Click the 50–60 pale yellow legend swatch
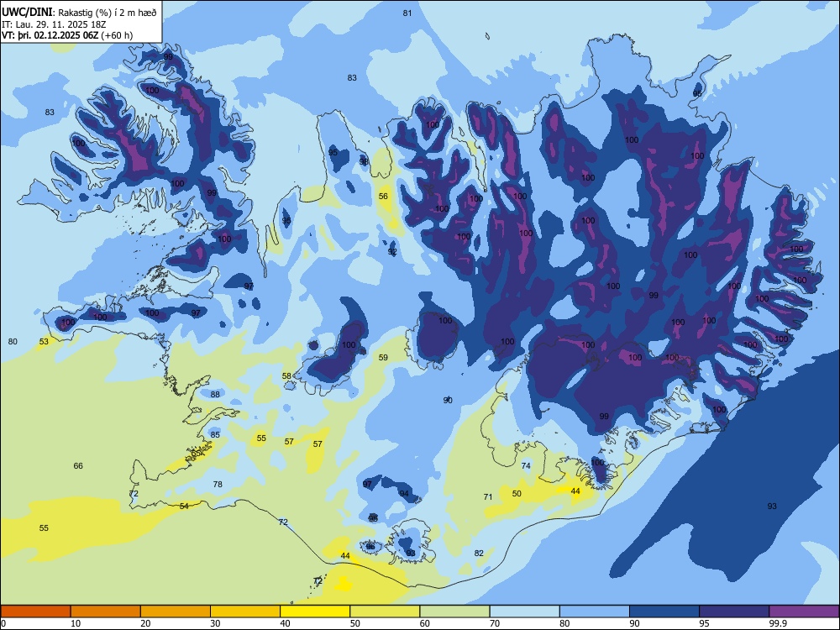Screen dimensions: 840x630 (x=385, y=612)
